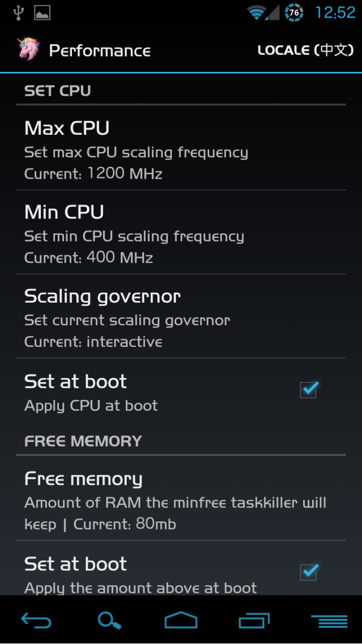Screen dimensions: 362x644
Task: Tap the USB connection status icon
Action: point(18,12)
